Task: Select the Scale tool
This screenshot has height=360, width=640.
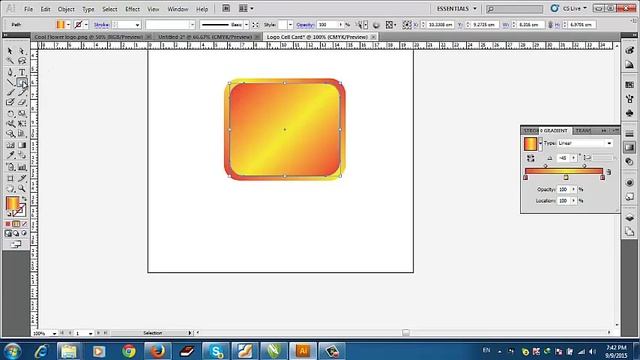Action: (x=22, y=114)
